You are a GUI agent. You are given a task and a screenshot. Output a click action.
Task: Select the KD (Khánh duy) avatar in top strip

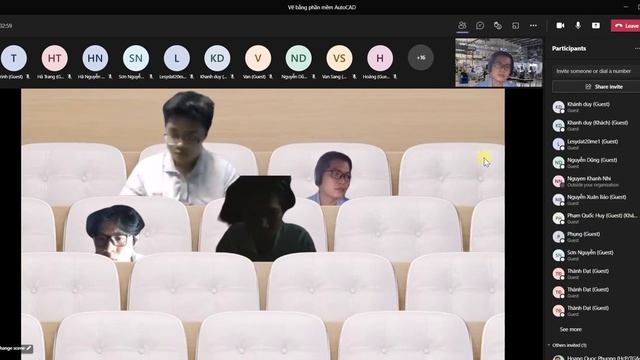coord(217,58)
